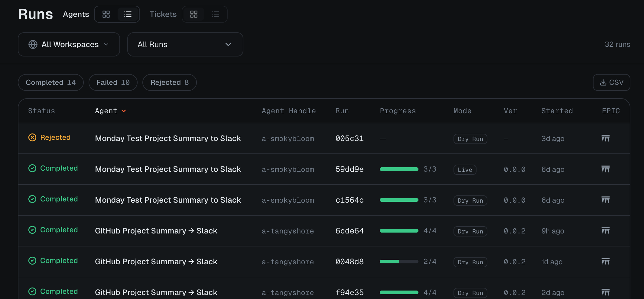Click the Progress column header

398,111
